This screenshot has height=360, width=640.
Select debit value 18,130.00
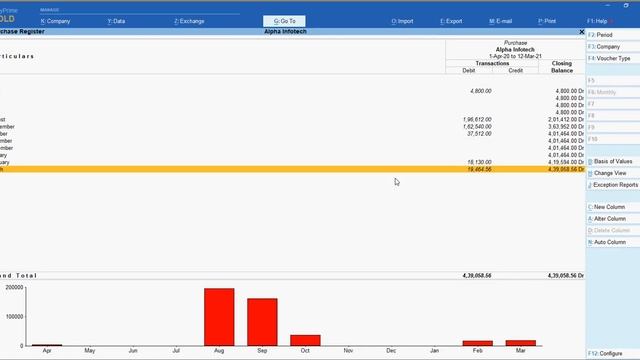click(479, 162)
